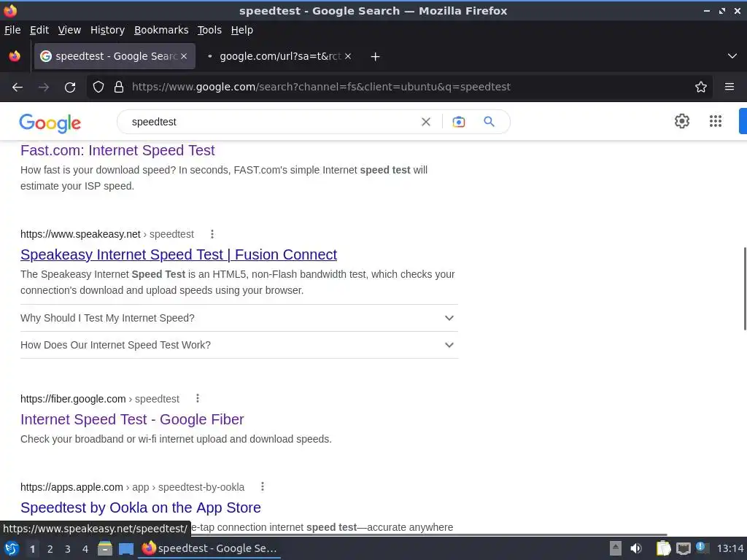Open the Firefox hamburger menu
This screenshot has height=560, width=747.
point(729,87)
